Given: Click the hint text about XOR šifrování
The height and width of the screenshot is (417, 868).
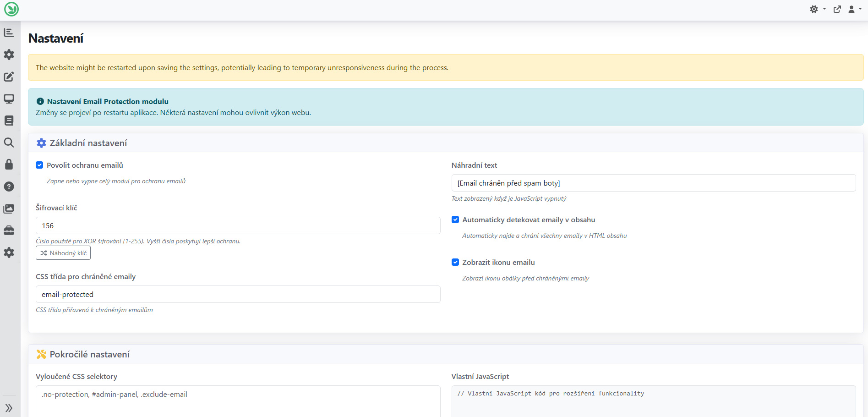Looking at the screenshot, I should coord(138,241).
